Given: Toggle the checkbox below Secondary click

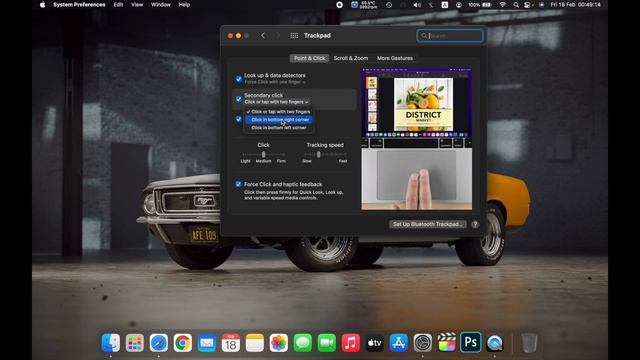Looking at the screenshot, I should pyautogui.click(x=239, y=119).
